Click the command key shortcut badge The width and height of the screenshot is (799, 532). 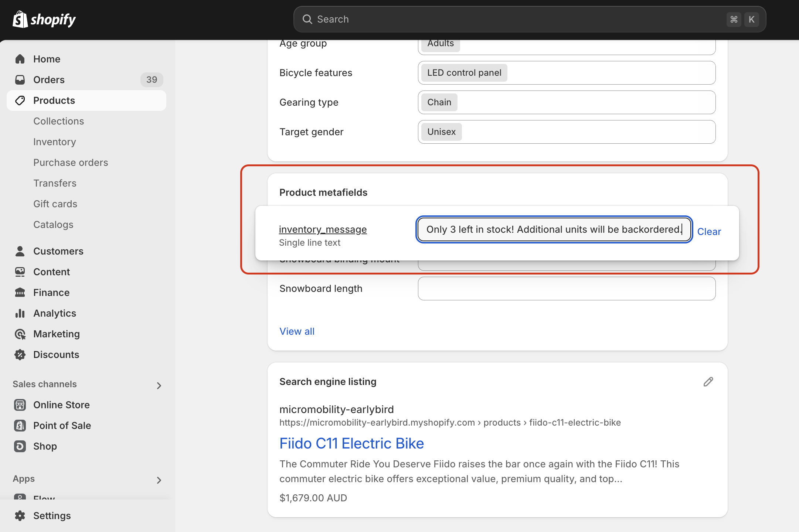[x=734, y=19]
